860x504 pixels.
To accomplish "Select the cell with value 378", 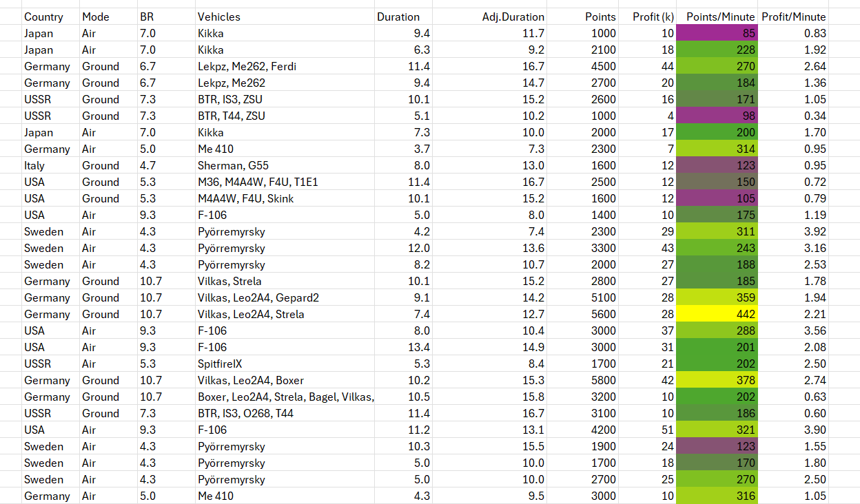I will click(x=717, y=380).
